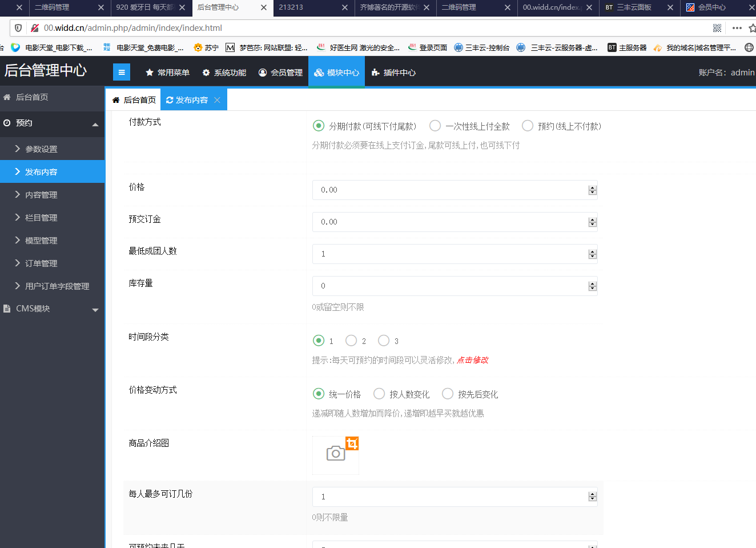
Task: Click the blue hamburger menu toggle icon
Action: [x=122, y=73]
